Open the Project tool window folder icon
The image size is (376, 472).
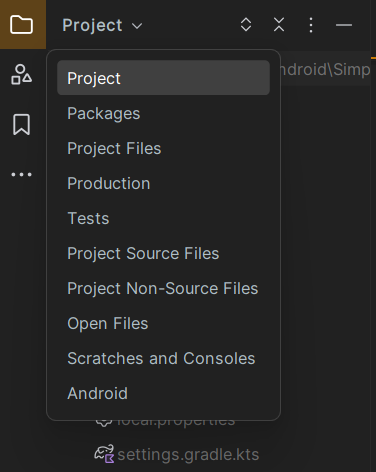tap(22, 24)
